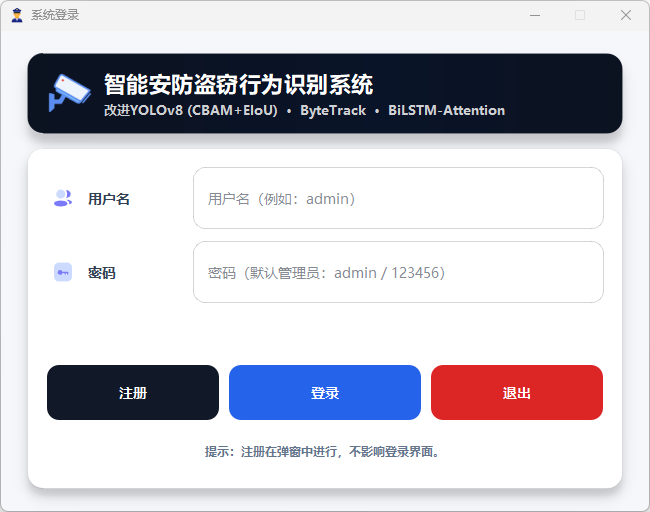Click the 系统登录 window title text
The height and width of the screenshot is (512, 650).
(x=55, y=15)
